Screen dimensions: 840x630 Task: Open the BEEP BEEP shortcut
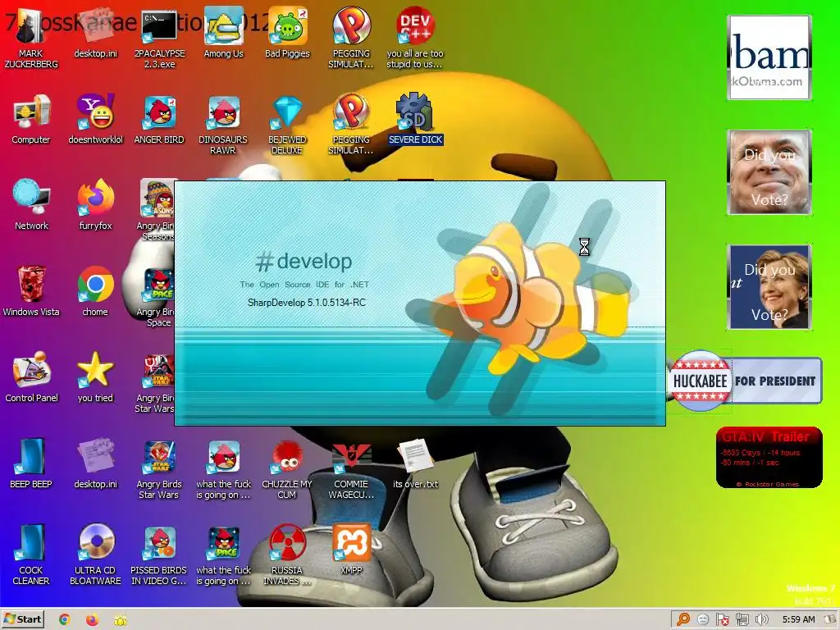pyautogui.click(x=31, y=464)
